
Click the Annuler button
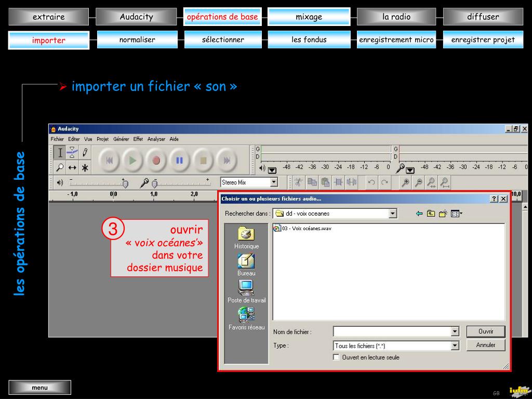point(486,345)
